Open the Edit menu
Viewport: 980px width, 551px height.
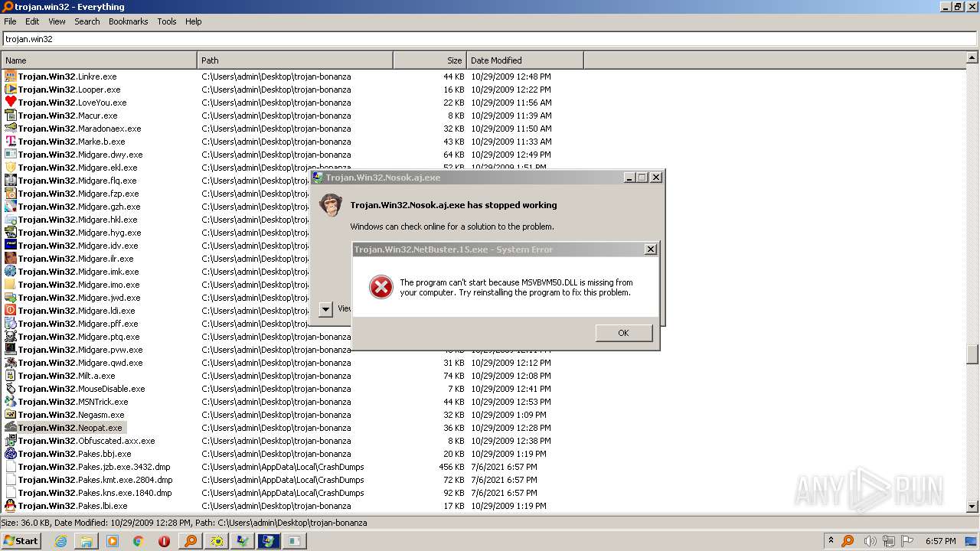tap(32, 21)
